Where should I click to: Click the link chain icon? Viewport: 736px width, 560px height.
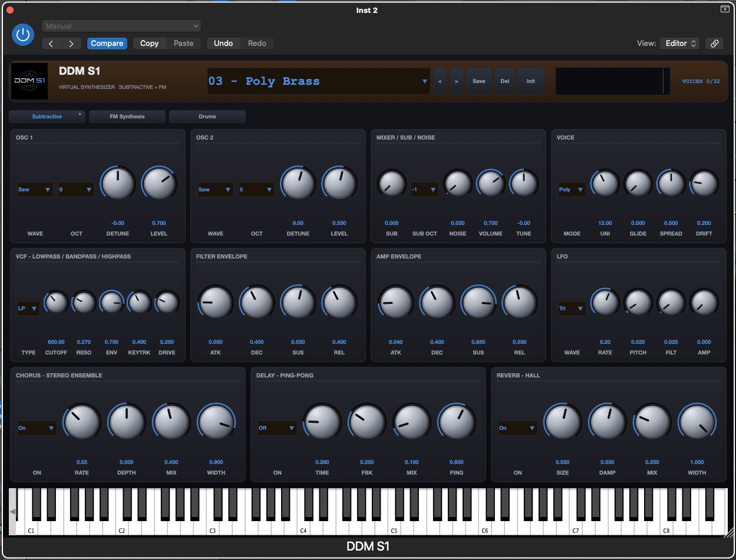[714, 43]
